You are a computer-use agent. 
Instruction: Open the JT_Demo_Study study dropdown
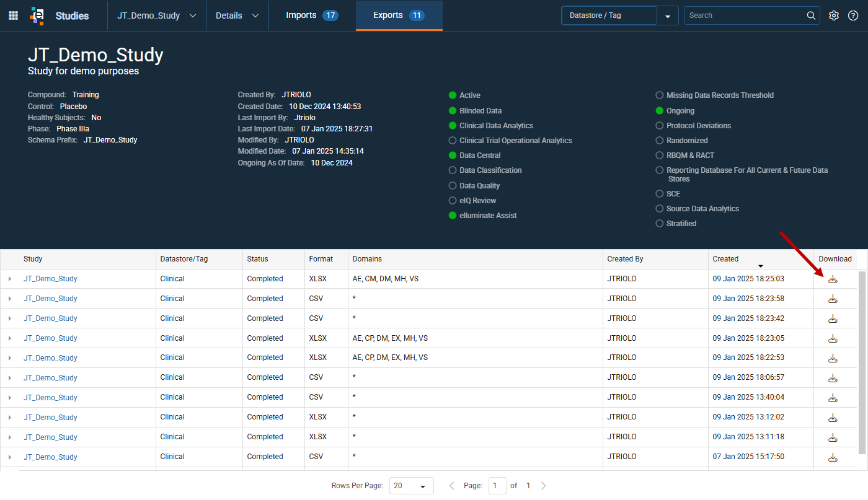point(157,15)
